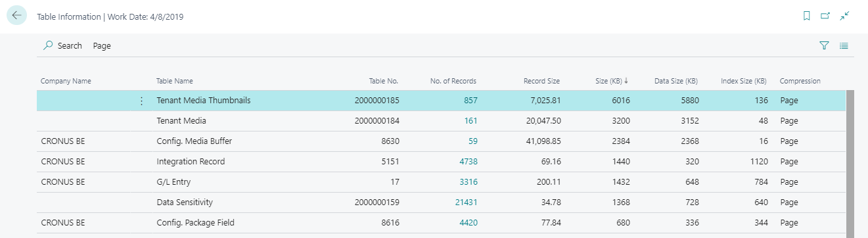The height and width of the screenshot is (238, 868).
Task: Open the filter pane icon
Action: (x=824, y=46)
